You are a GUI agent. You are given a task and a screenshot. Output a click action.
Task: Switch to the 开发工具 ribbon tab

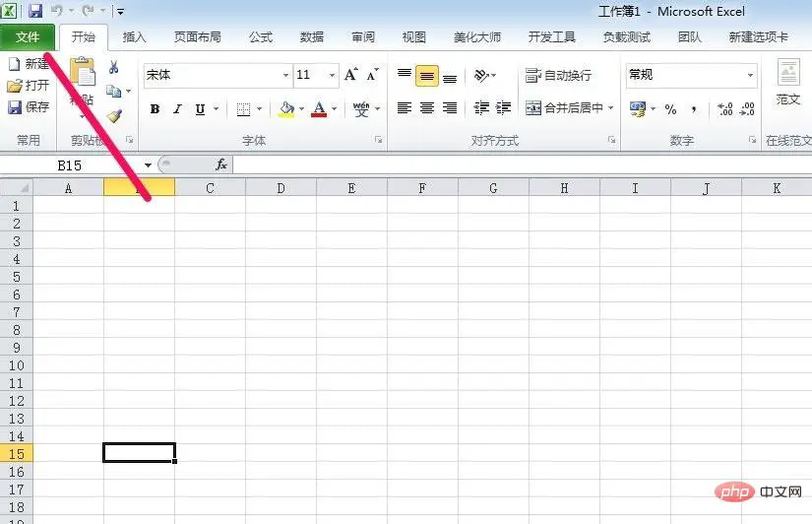click(x=551, y=37)
